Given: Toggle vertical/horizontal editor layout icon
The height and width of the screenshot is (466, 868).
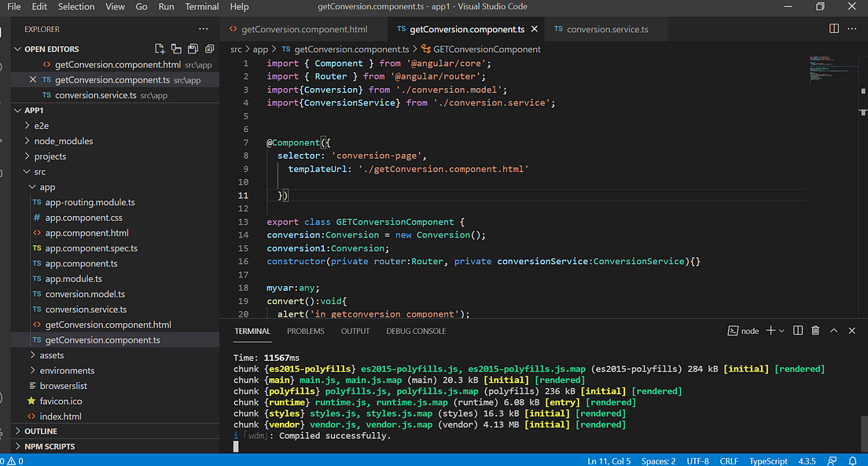Looking at the screenshot, I should click(176, 49).
